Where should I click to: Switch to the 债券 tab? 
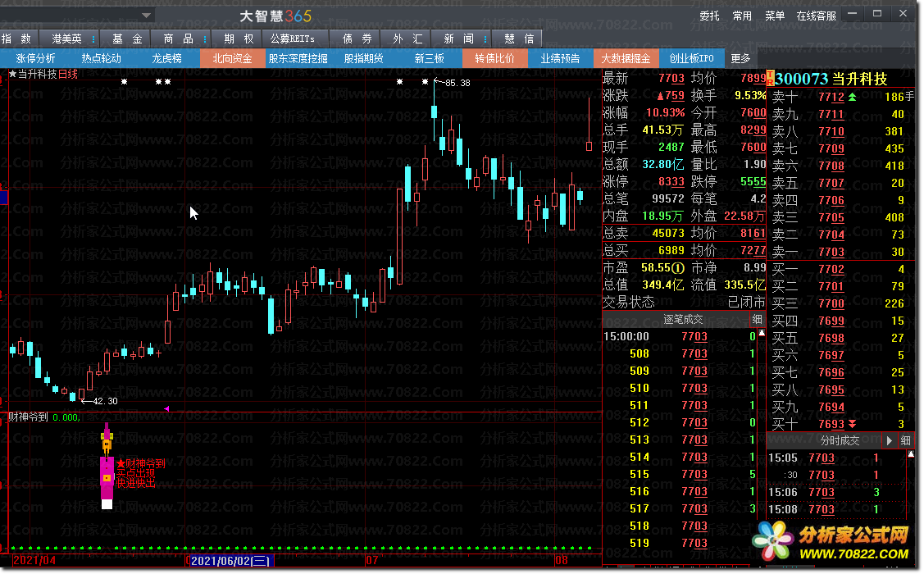[x=357, y=39]
